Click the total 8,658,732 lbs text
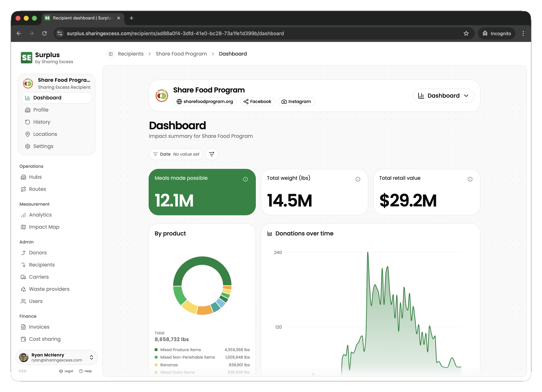 (x=172, y=339)
